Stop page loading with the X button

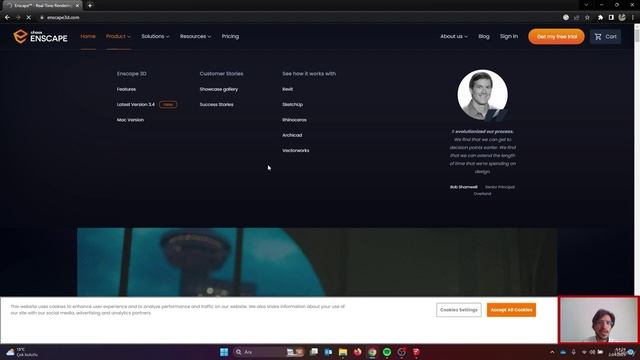click(x=29, y=17)
